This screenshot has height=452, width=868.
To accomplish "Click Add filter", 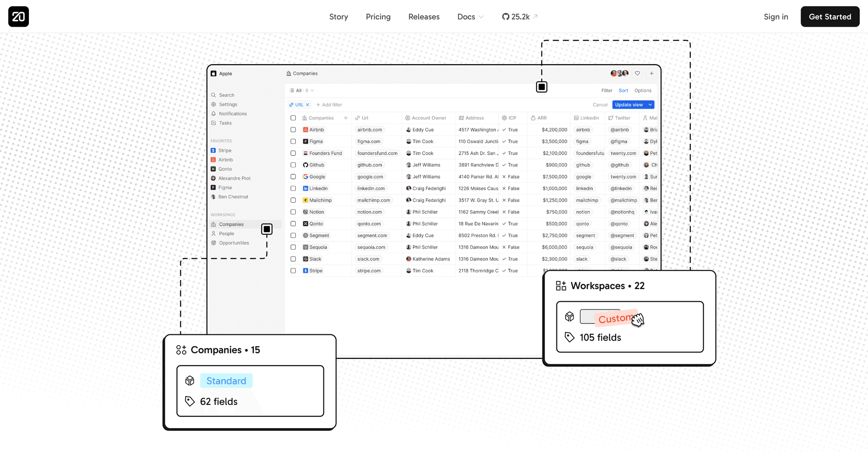I will tap(329, 105).
